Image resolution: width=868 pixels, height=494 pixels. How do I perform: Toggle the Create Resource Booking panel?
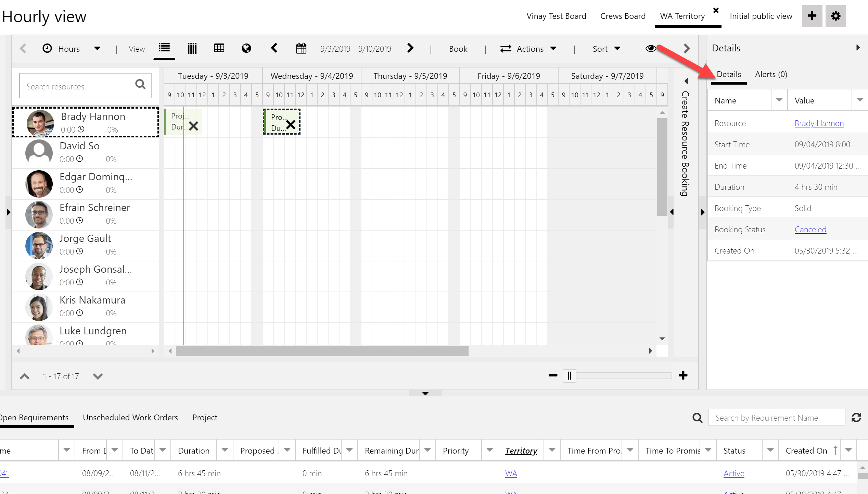tap(686, 81)
